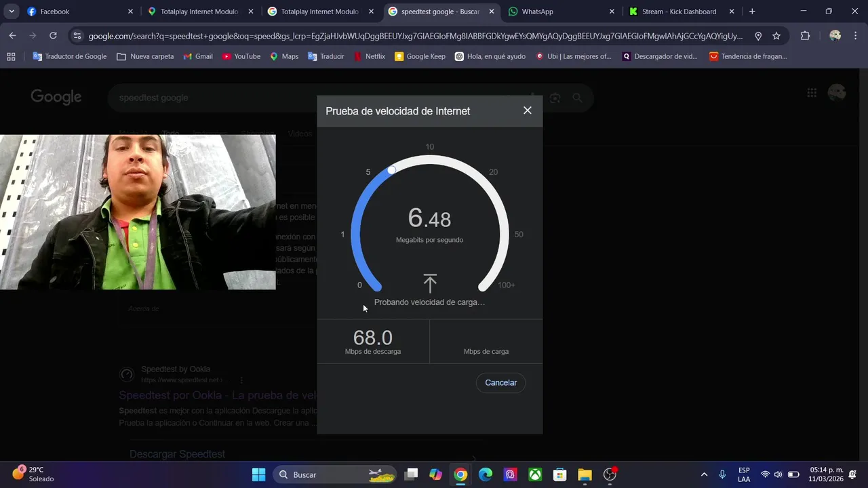Open the Chrome profile avatar
This screenshot has width=868, height=488.
(x=835, y=36)
